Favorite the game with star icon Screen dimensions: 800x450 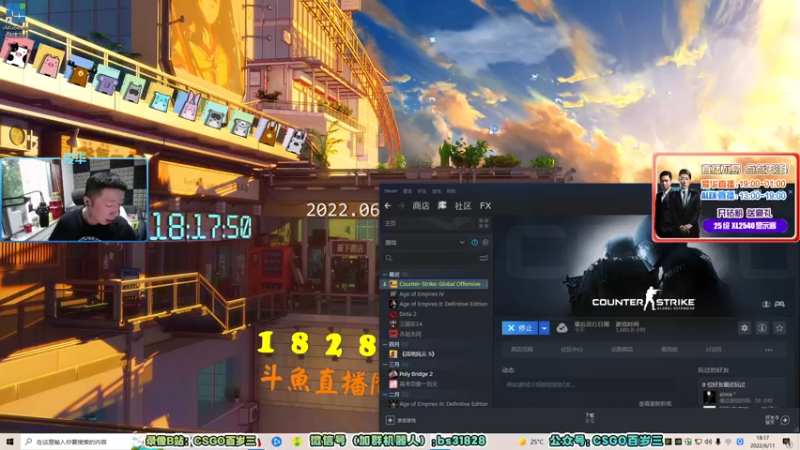pyautogui.click(x=779, y=328)
